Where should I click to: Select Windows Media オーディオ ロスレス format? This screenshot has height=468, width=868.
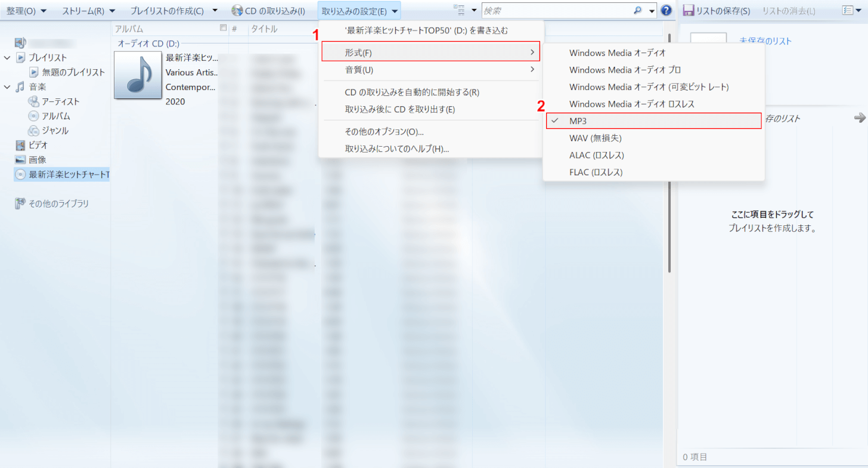pyautogui.click(x=654, y=104)
